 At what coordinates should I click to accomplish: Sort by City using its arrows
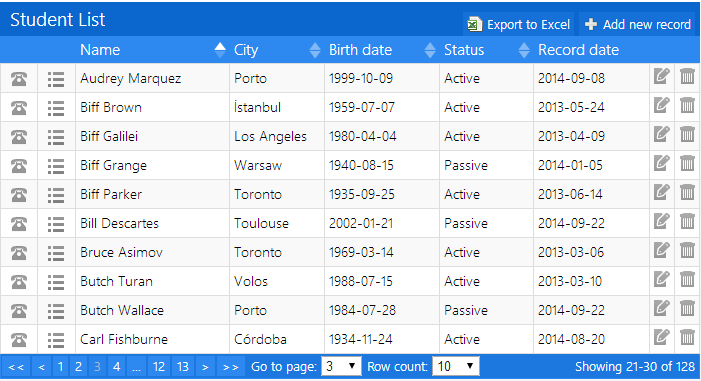click(x=315, y=50)
